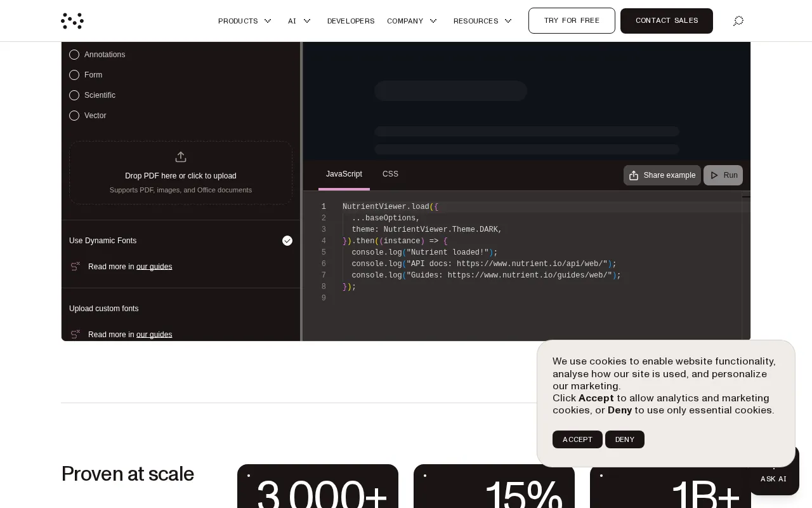Click the '...baseOptions,' code line
This screenshot has width=812, height=508.
tap(386, 218)
